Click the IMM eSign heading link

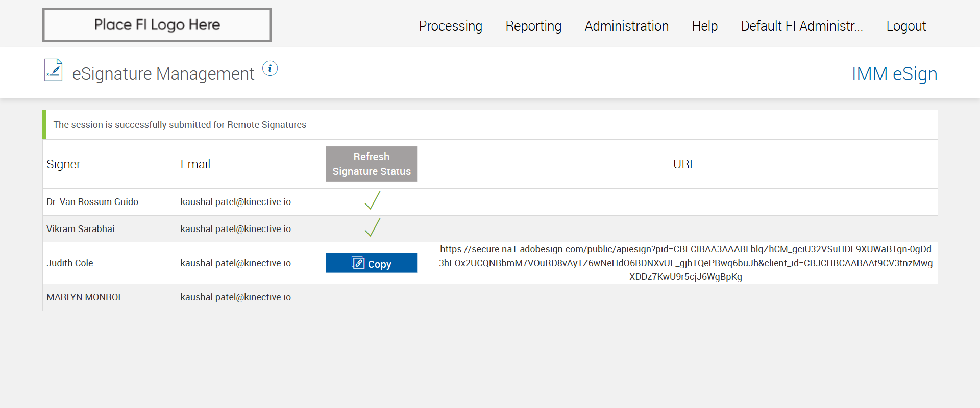click(894, 74)
